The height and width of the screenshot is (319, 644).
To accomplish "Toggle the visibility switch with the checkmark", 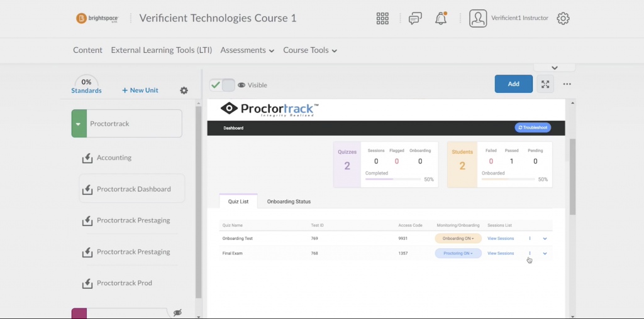I will click(222, 85).
